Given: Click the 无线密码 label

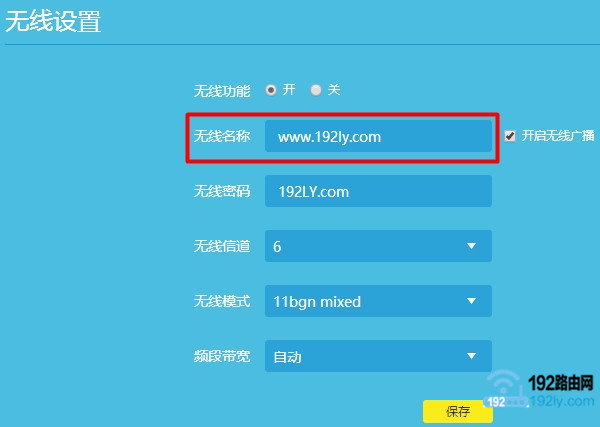Looking at the screenshot, I should (222, 191).
